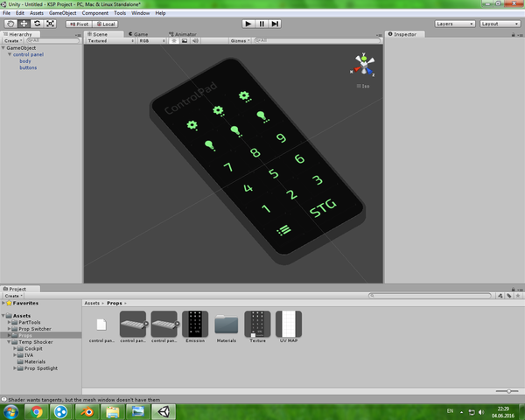Toggle Pivot/Center handle position
Image resolution: width=525 pixels, height=420 pixels.
click(x=78, y=24)
